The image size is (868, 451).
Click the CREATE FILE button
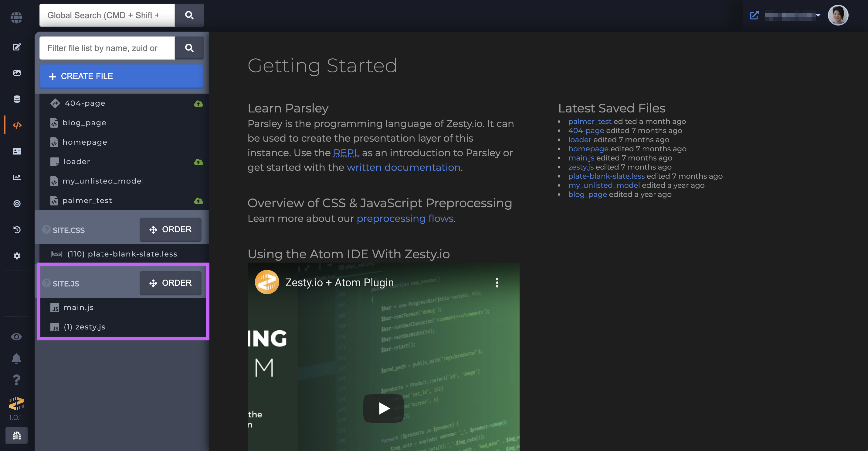(122, 76)
